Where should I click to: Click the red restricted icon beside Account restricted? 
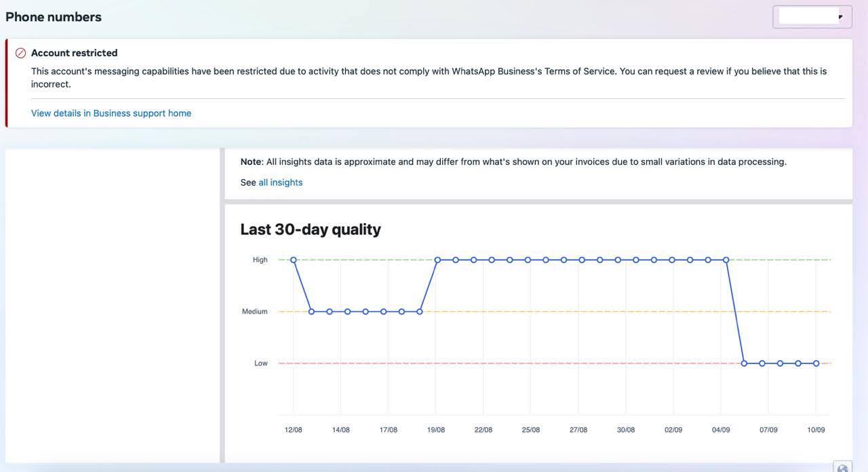[20, 53]
